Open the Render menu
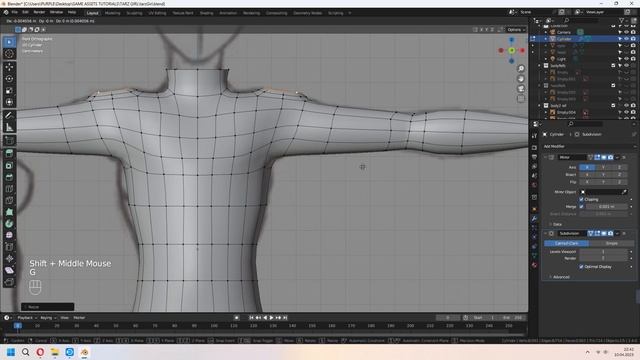 (39, 13)
